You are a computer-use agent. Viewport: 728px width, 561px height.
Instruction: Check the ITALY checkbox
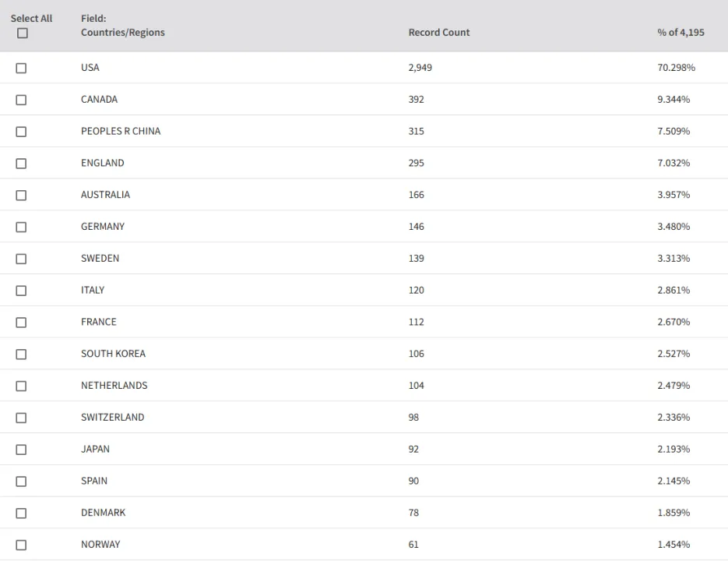[21, 291]
